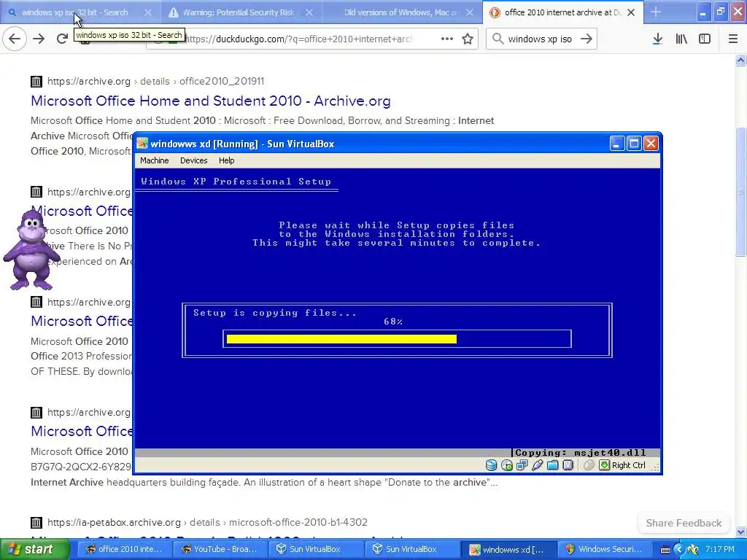Click the browser scrollbar up arrow
Viewport: 747px width, 560px height.
click(741, 60)
